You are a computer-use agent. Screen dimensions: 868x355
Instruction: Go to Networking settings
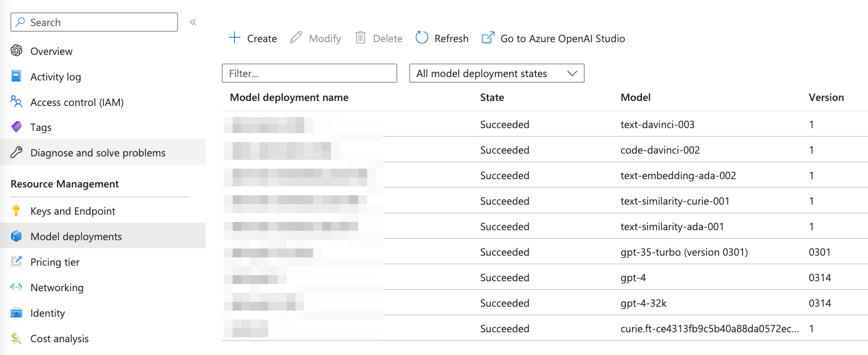[x=57, y=287]
